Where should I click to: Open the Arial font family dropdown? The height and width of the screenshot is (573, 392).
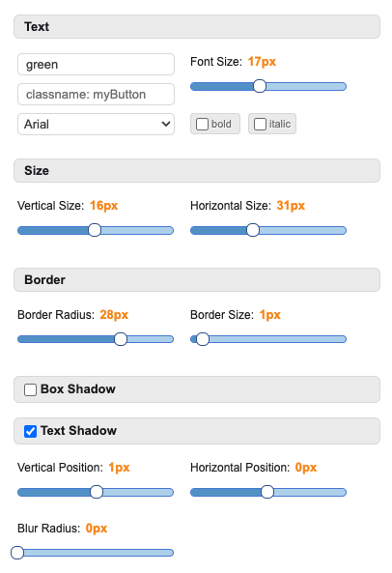(96, 125)
